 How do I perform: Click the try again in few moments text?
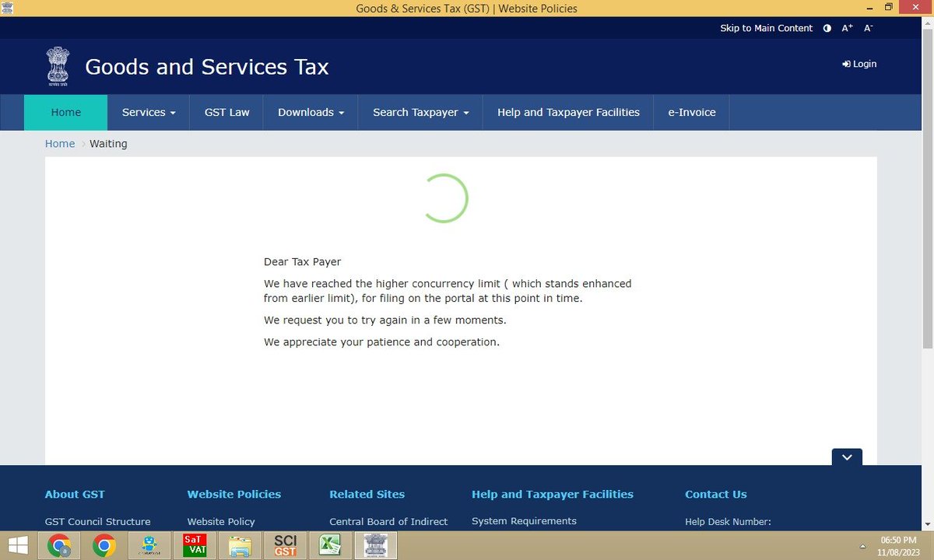(385, 320)
